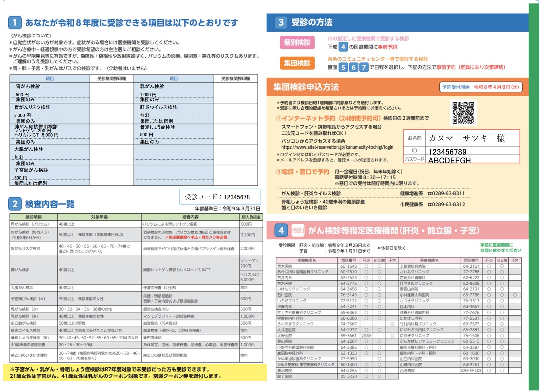This screenshot has height=392, width=540.
Task: Click the 受診の方法 section 3 badge
Action: (281, 21)
